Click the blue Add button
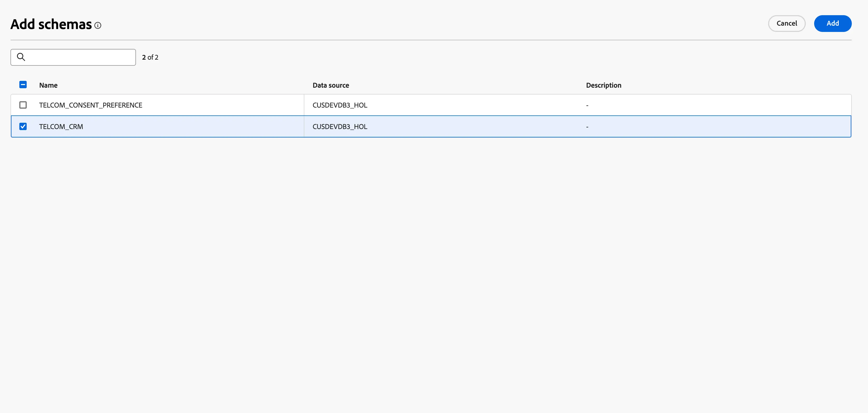This screenshot has width=868, height=413. (x=833, y=23)
